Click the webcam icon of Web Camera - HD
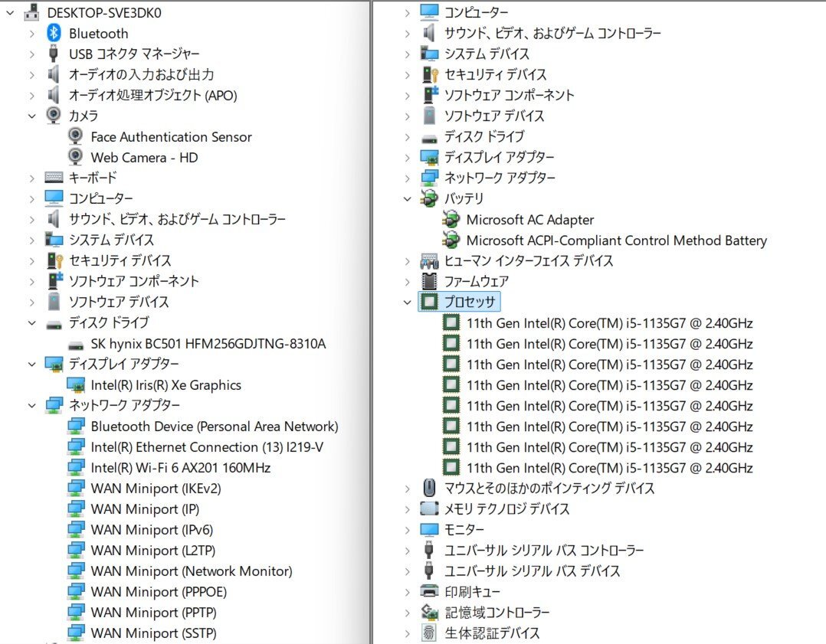This screenshot has height=644, width=826. [75, 157]
